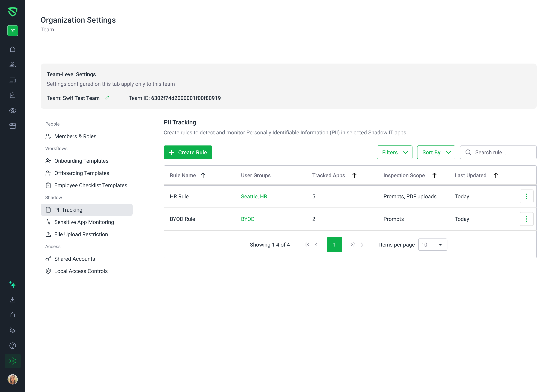This screenshot has height=392, width=552.
Task: Open the Items per page selector
Action: (433, 244)
